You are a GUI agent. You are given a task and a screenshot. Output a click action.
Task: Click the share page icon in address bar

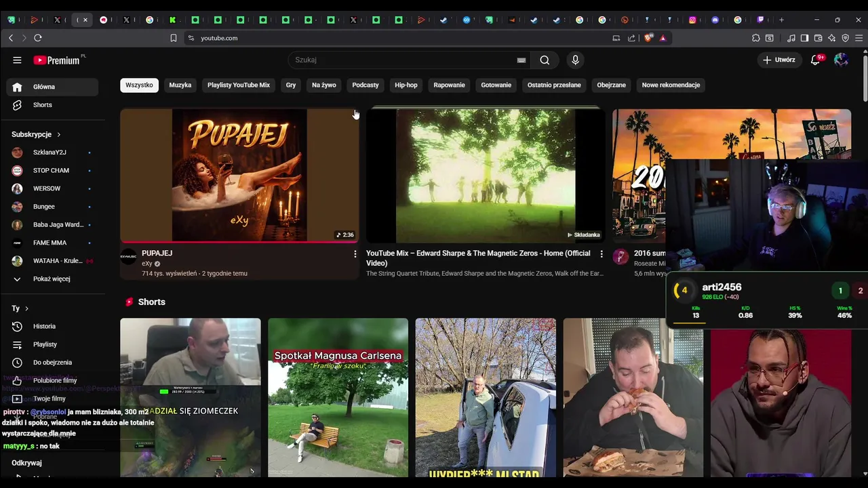(632, 38)
